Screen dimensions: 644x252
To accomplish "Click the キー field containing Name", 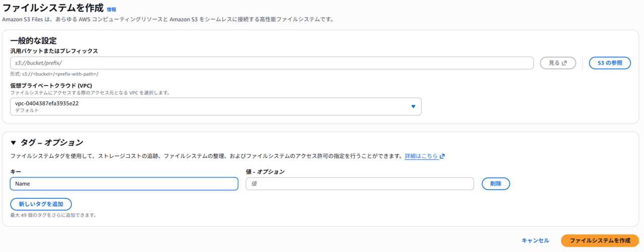I will pyautogui.click(x=124, y=184).
